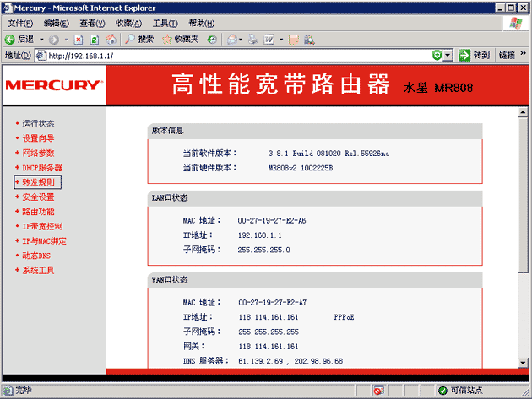
Task: Click the Home page icon
Action: [111, 40]
